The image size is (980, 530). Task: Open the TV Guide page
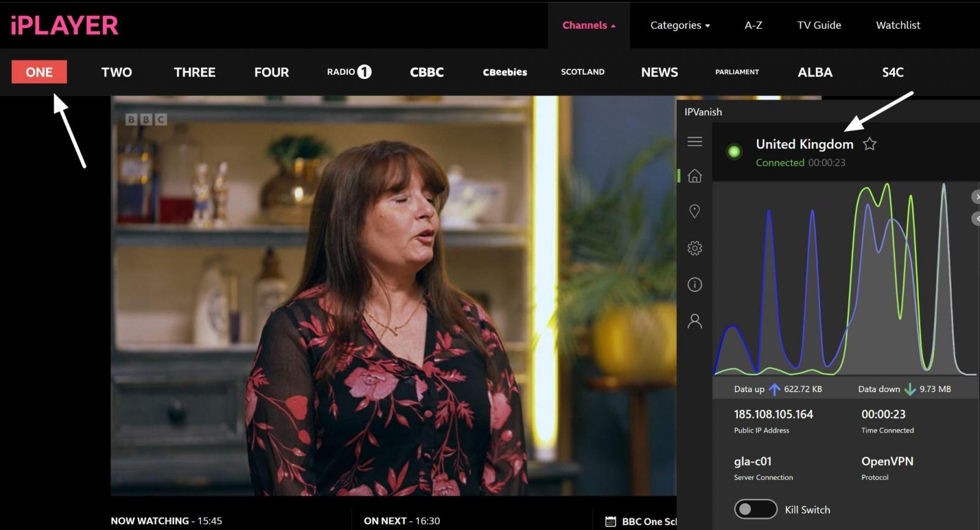coord(819,25)
